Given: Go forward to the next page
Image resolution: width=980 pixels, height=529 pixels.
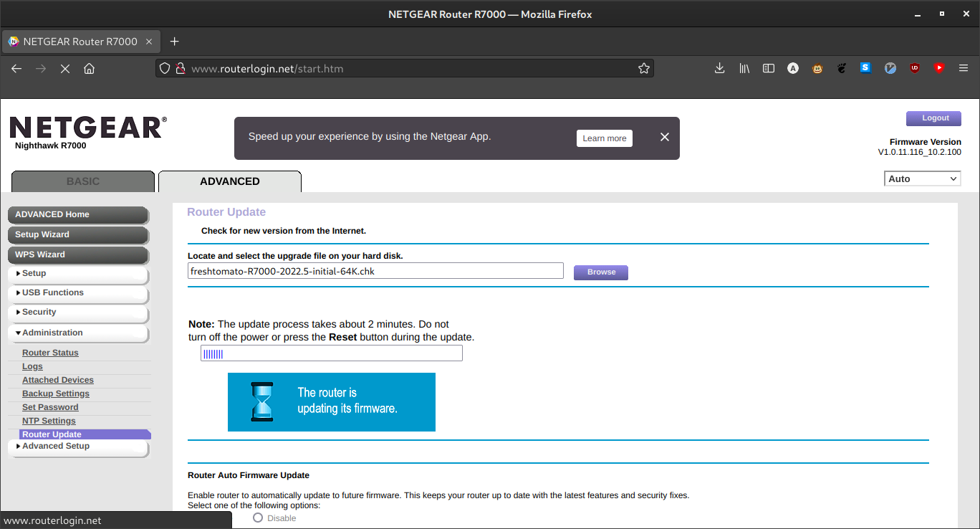Looking at the screenshot, I should click(x=41, y=68).
